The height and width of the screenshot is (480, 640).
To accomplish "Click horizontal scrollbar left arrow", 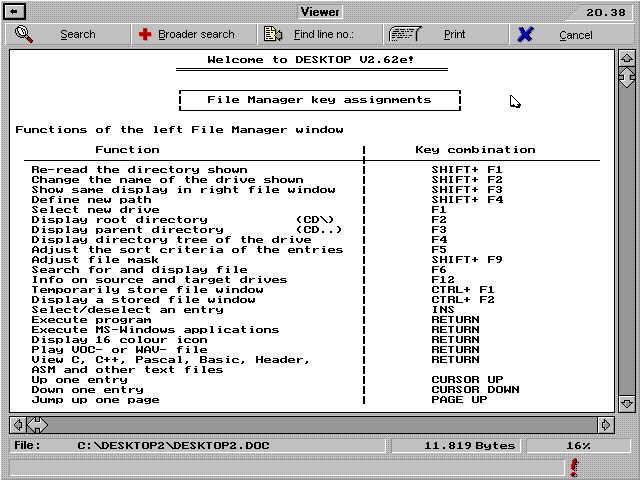I will [18, 425].
